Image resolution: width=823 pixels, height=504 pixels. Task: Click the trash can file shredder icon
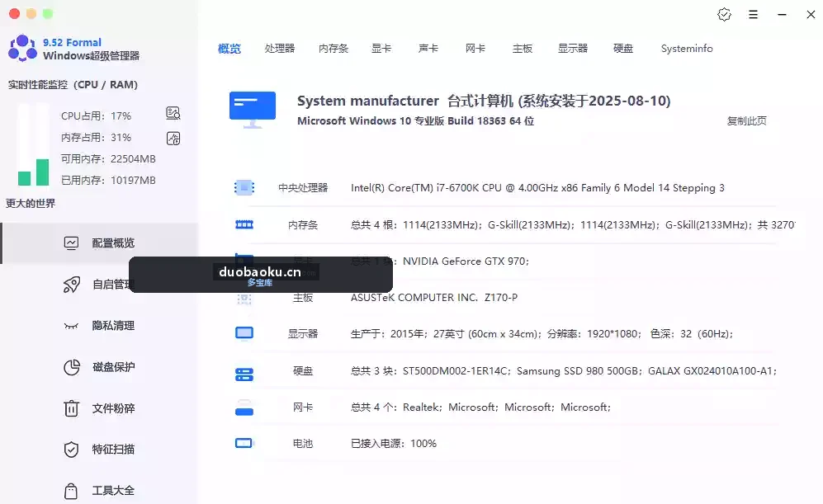[71, 408]
